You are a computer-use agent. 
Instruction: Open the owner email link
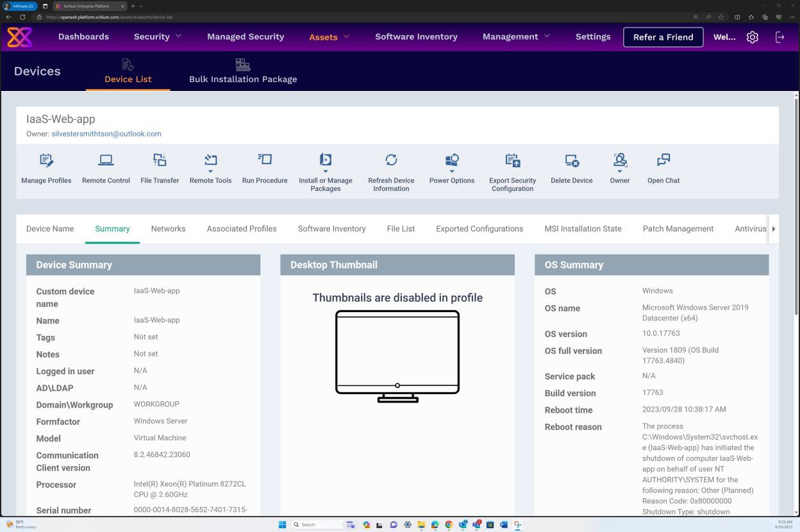click(106, 133)
